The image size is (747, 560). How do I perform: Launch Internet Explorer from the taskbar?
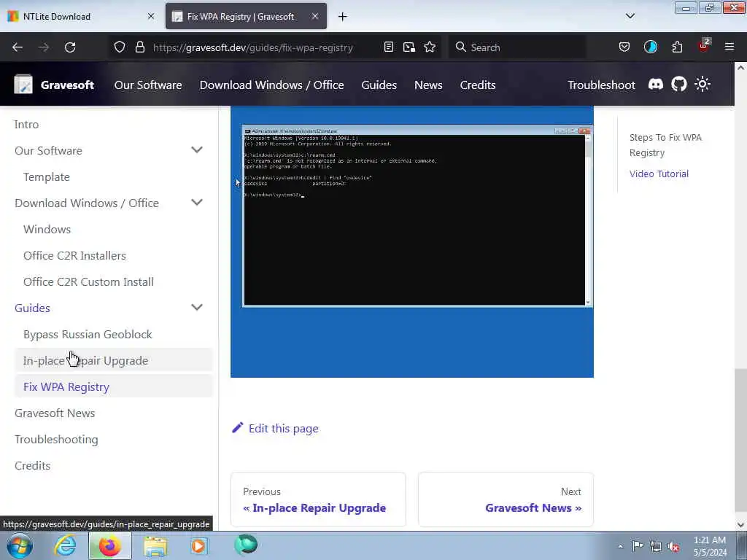(64, 545)
